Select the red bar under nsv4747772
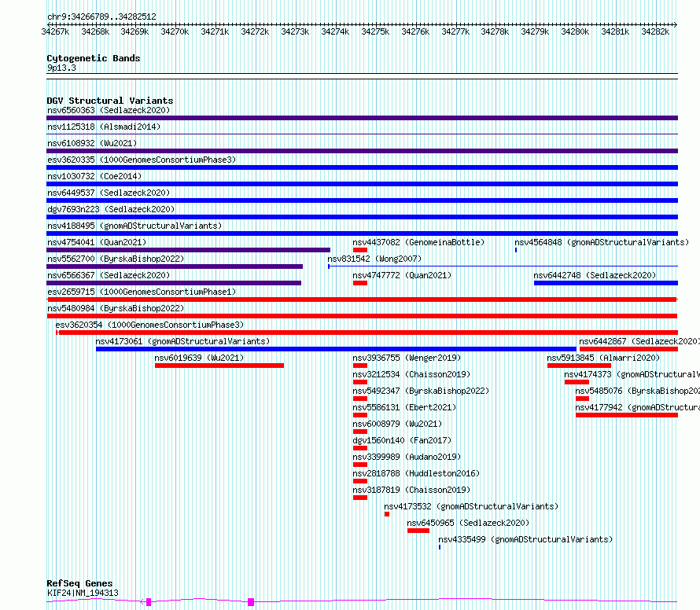This screenshot has height=610, width=700. tap(359, 283)
